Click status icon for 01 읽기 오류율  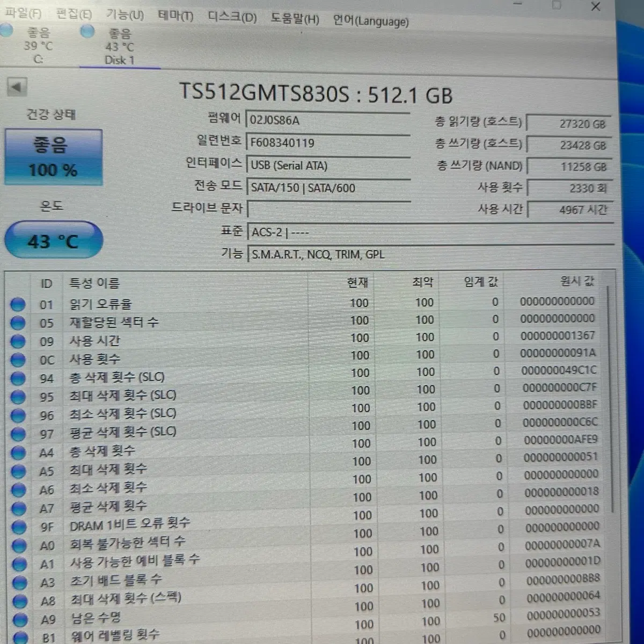18,305
